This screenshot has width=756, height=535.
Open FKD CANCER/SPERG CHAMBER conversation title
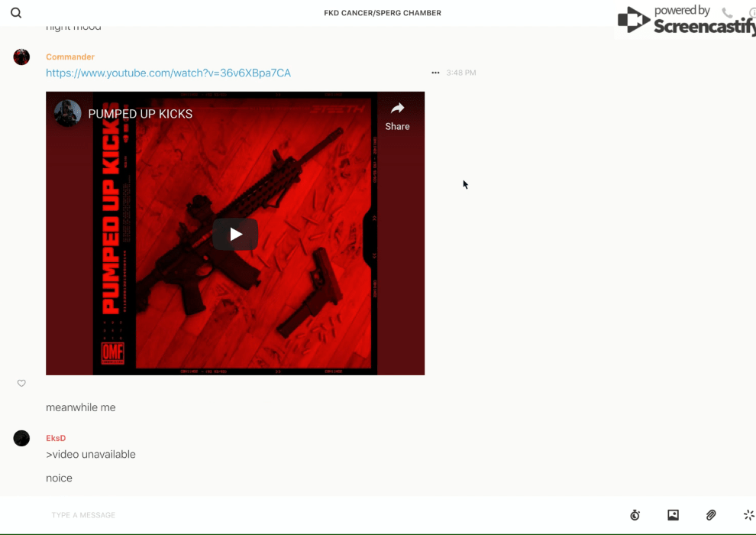coord(382,13)
